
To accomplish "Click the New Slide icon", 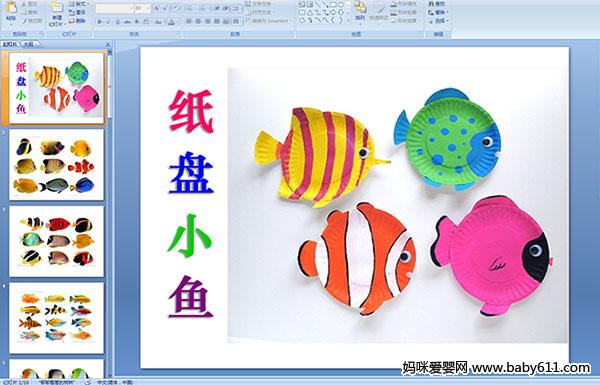I will click(57, 8).
